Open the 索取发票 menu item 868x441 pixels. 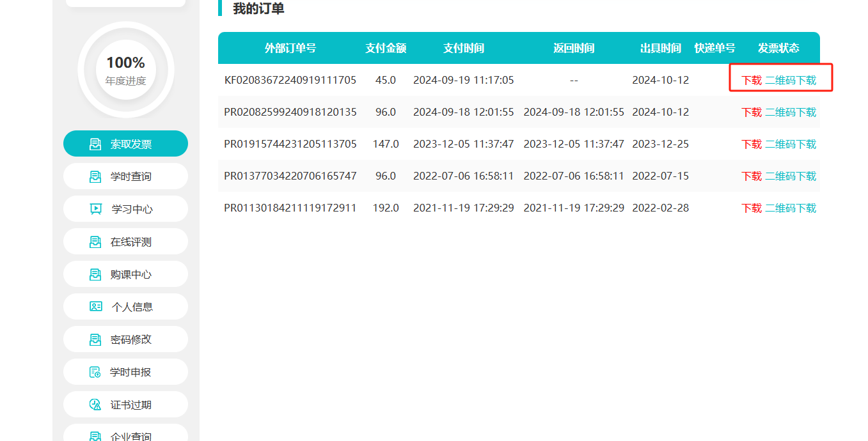[125, 144]
